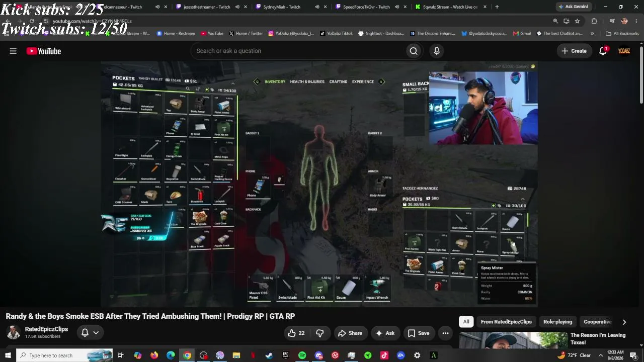Click the Share button
Image resolution: width=644 pixels, height=362 pixels.
pos(350,333)
